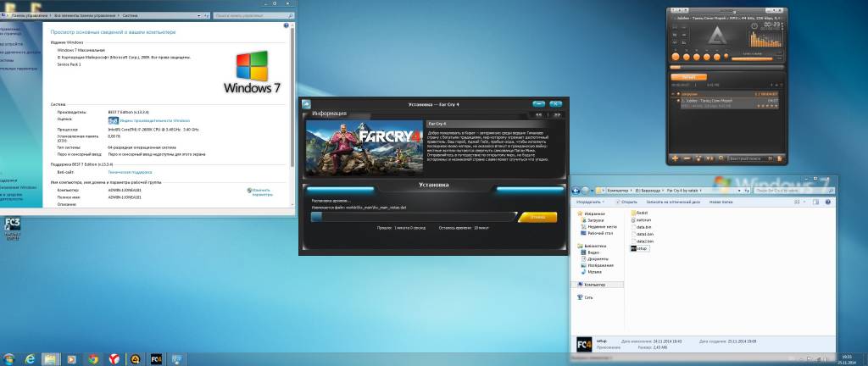Open Индекс производительности Windows link

(x=154, y=120)
